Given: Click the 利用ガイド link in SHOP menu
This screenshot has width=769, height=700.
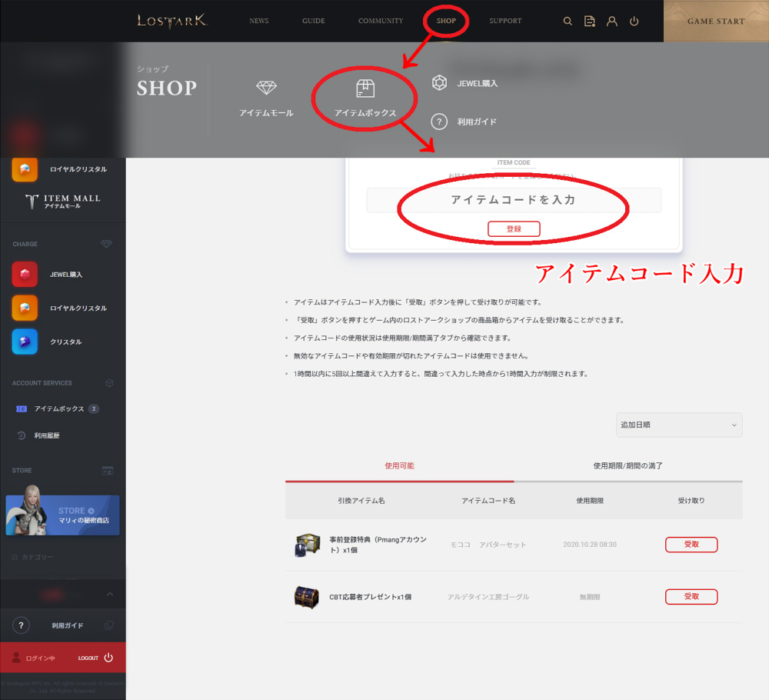Looking at the screenshot, I should (x=477, y=122).
